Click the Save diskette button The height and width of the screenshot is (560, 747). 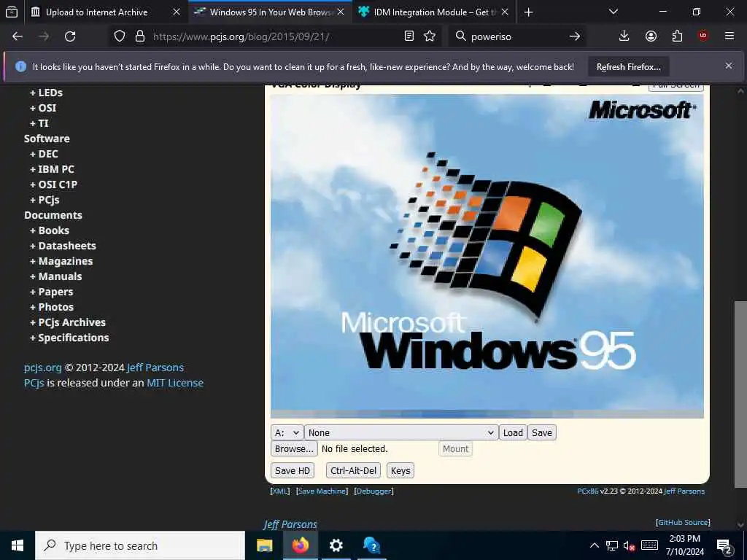click(x=542, y=433)
